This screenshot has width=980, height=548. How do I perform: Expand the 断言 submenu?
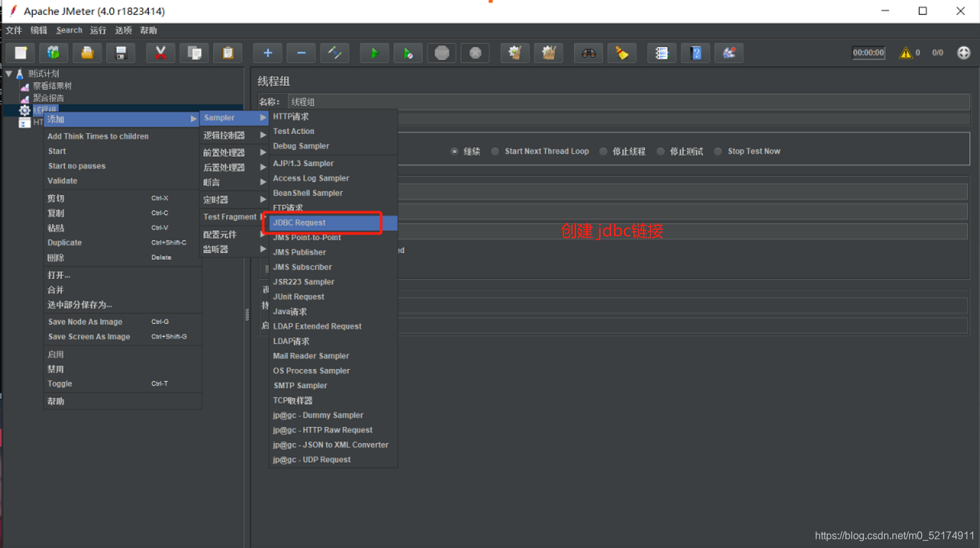click(234, 182)
